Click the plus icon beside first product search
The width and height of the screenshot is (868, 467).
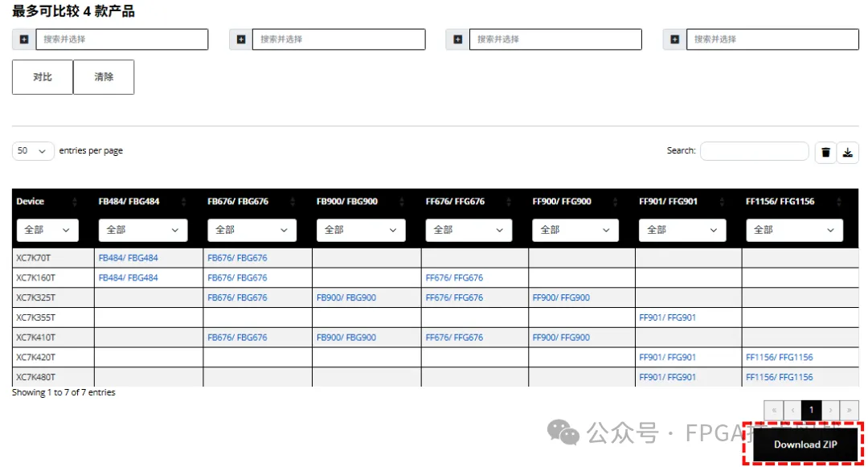coord(24,39)
